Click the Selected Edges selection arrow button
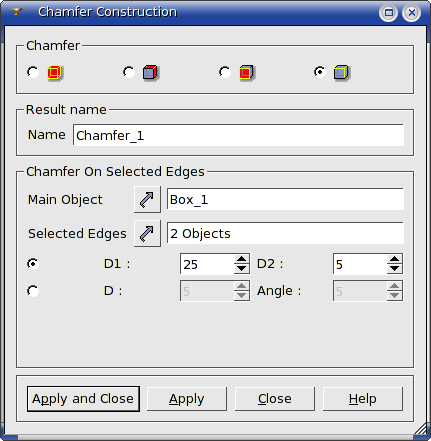Viewport: 431px width, 441px height. tap(147, 233)
